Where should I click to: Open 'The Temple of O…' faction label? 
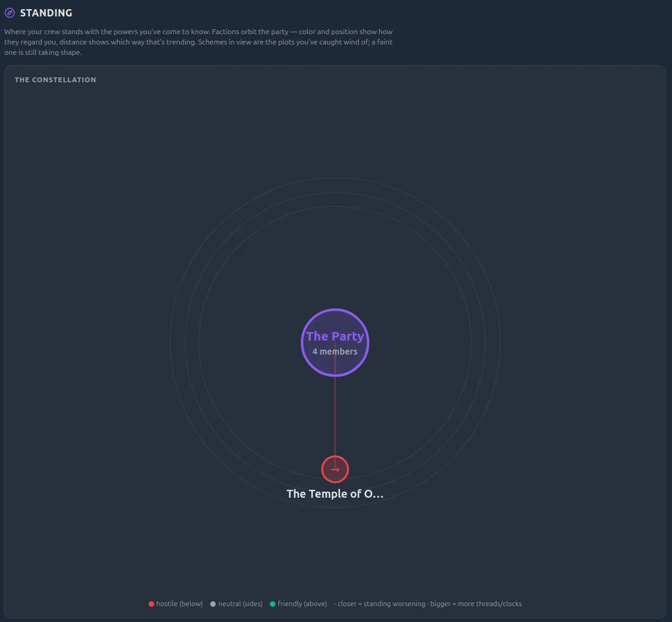[334, 494]
